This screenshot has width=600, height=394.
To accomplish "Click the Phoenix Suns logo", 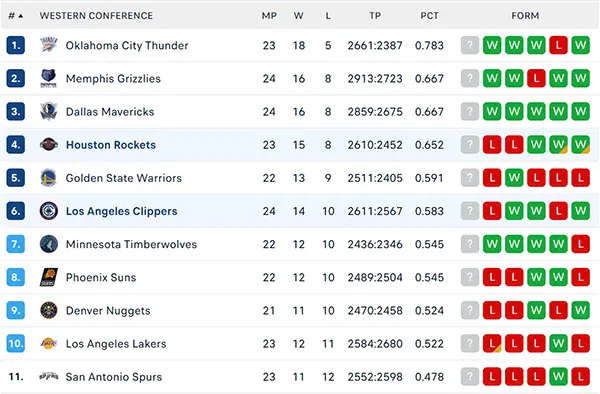I will [49, 277].
